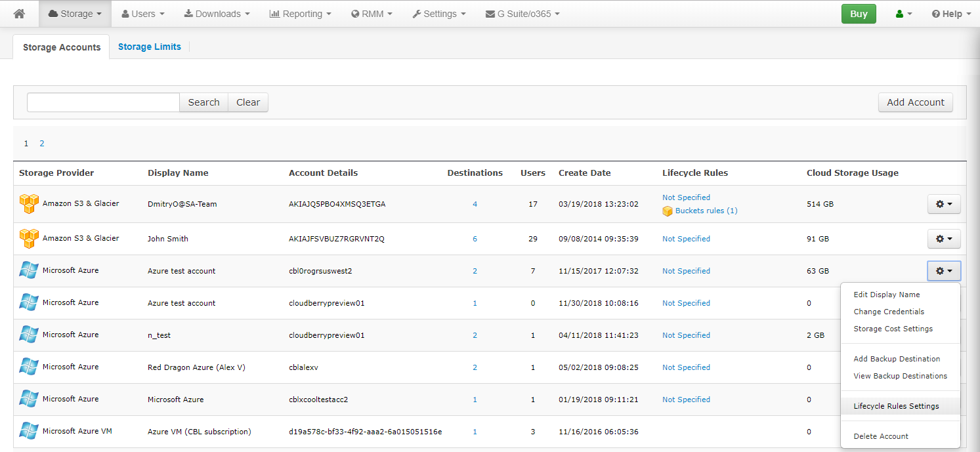The image size is (980, 452).
Task: Click the Red Dragon Azure (Alex V) name
Action: pos(196,367)
